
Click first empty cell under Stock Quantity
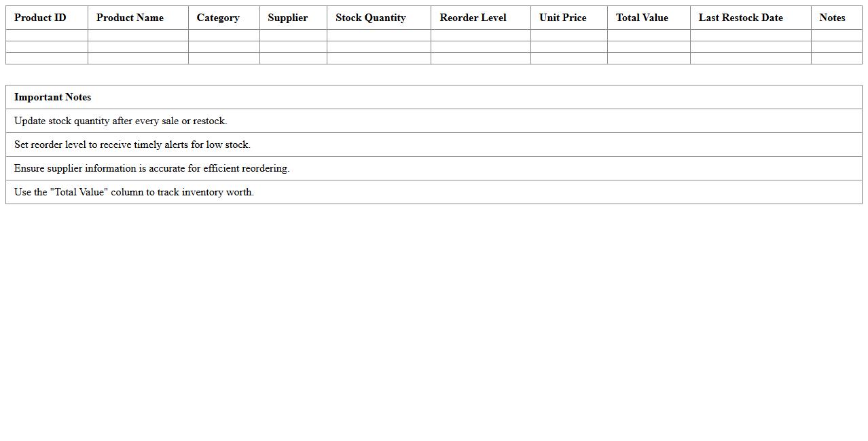(x=378, y=35)
